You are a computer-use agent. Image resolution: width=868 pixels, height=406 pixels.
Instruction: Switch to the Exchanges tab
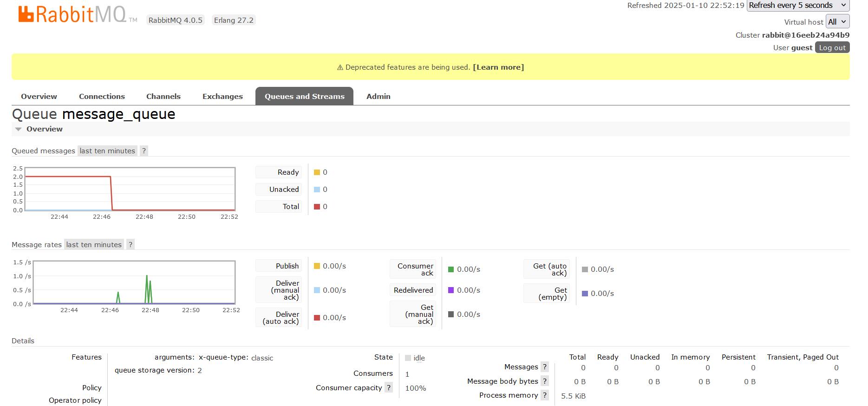(x=222, y=96)
